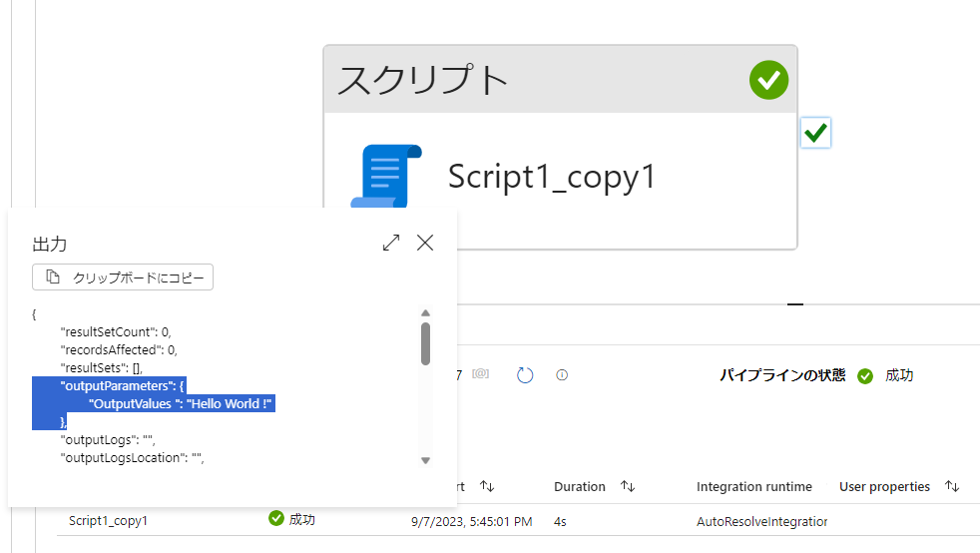
Task: Click the パイプラインの状態 label
Action: tap(782, 375)
